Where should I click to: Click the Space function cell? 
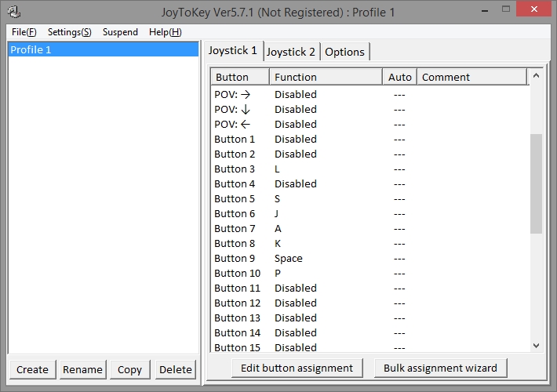pos(289,259)
